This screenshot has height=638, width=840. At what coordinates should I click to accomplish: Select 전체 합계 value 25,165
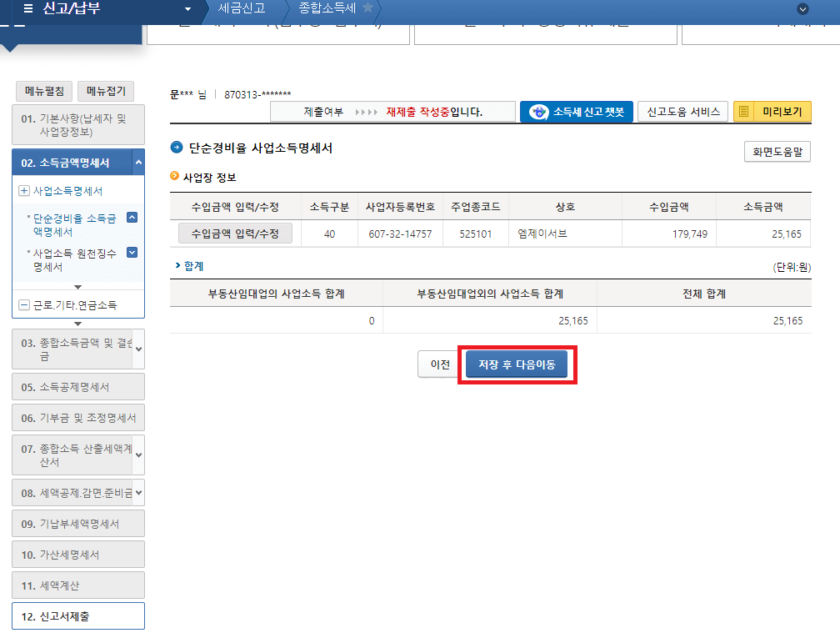click(787, 321)
